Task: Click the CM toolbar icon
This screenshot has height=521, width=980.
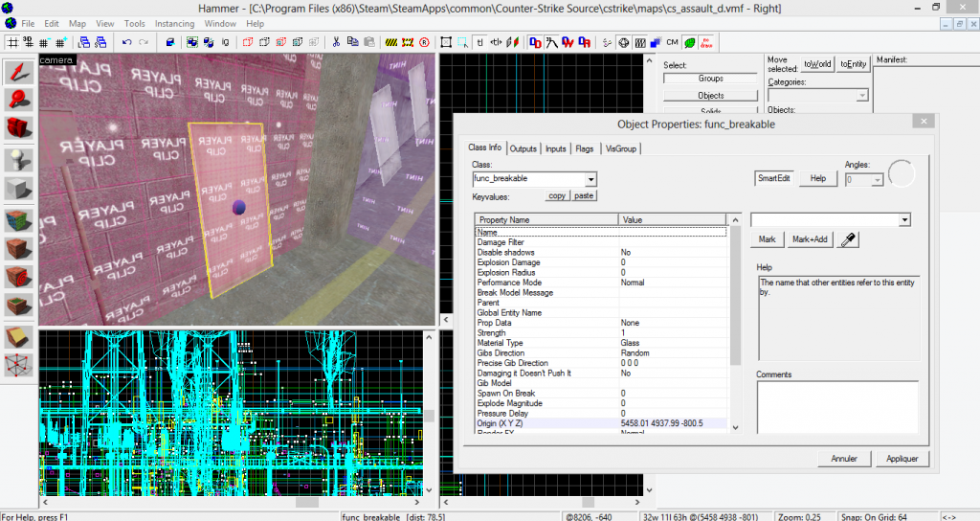Action: (673, 42)
